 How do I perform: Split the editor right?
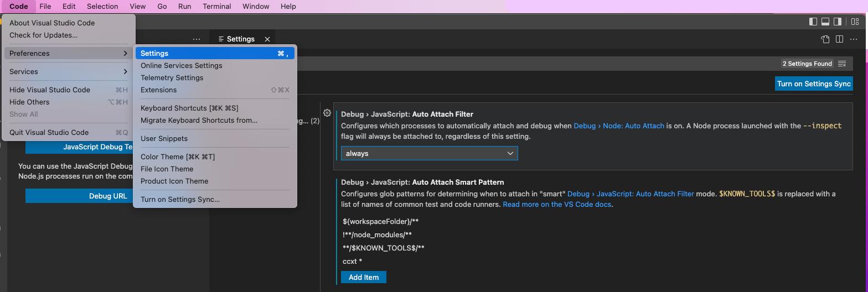(839, 39)
